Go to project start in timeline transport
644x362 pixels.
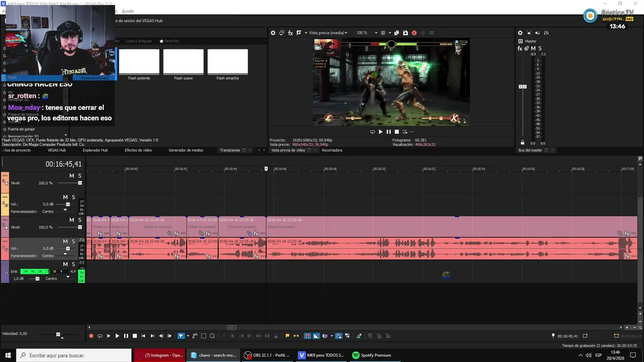tap(143, 336)
